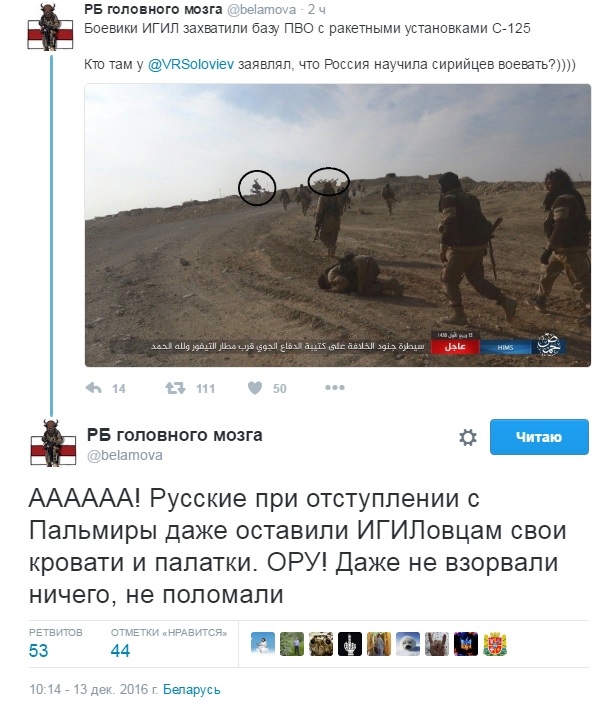Click the @belamova handle in main tweet

[125, 455]
